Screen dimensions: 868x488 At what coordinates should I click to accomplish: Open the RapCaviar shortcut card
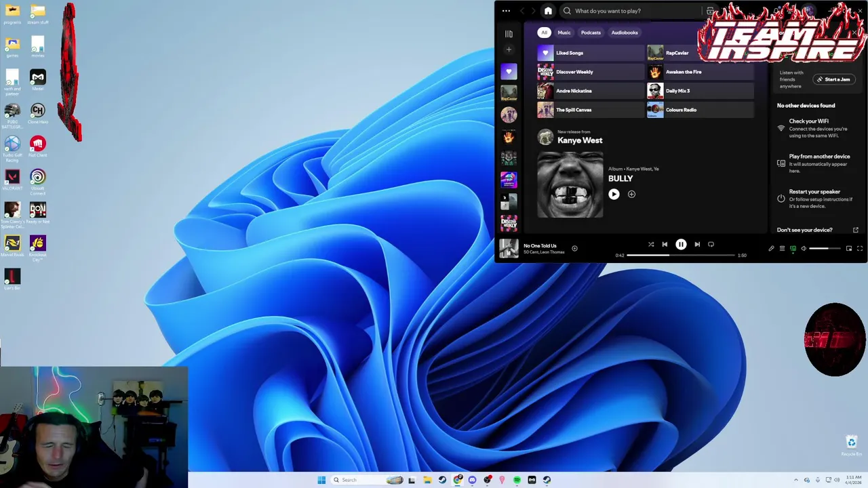click(x=701, y=53)
